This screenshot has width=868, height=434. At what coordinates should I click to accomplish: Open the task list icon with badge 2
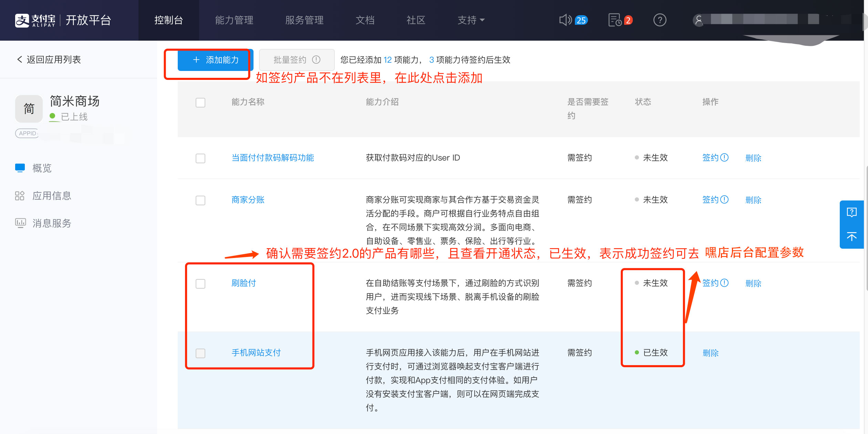(x=615, y=20)
